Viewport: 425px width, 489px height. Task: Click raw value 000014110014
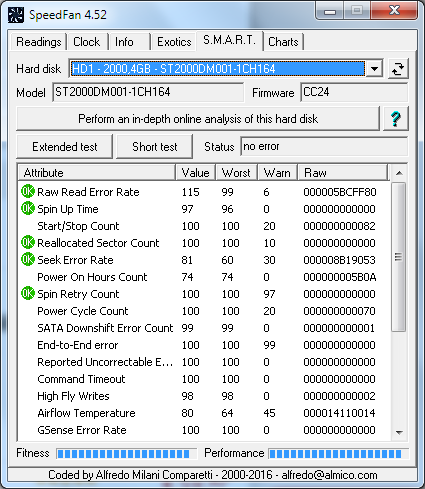(x=339, y=413)
